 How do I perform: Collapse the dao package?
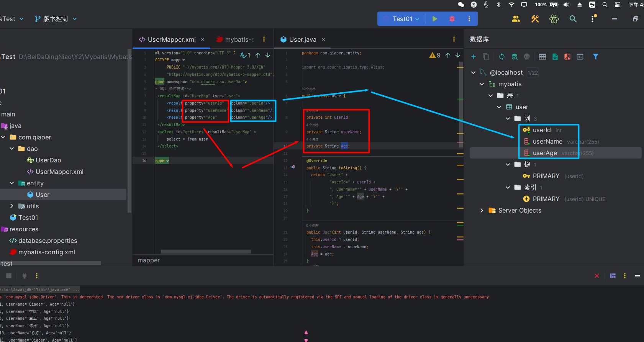[12, 149]
